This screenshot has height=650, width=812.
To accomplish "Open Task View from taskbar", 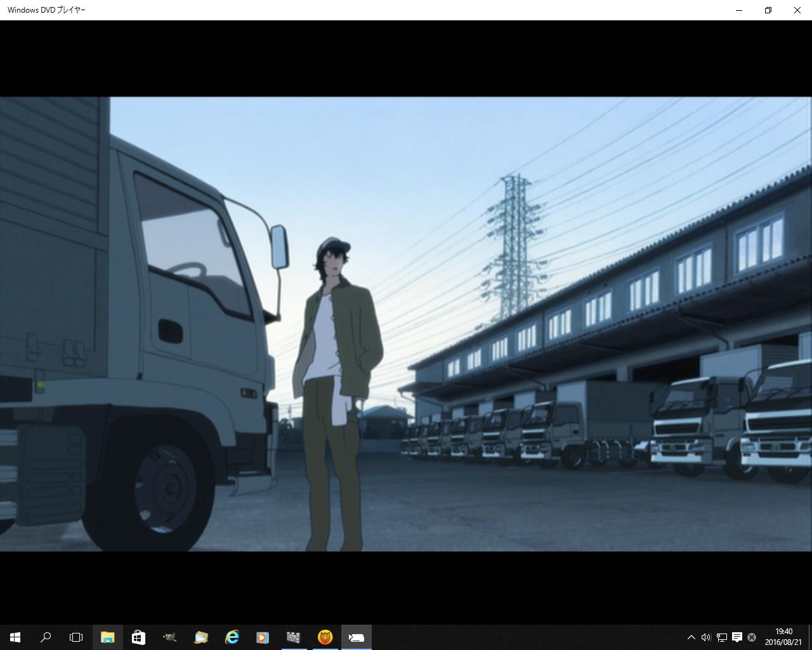I will tap(76, 637).
